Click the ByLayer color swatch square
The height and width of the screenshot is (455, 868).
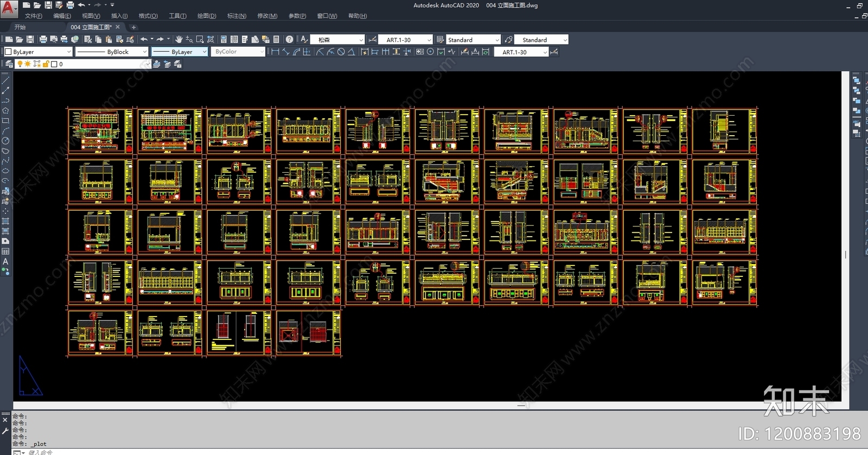[x=8, y=52]
